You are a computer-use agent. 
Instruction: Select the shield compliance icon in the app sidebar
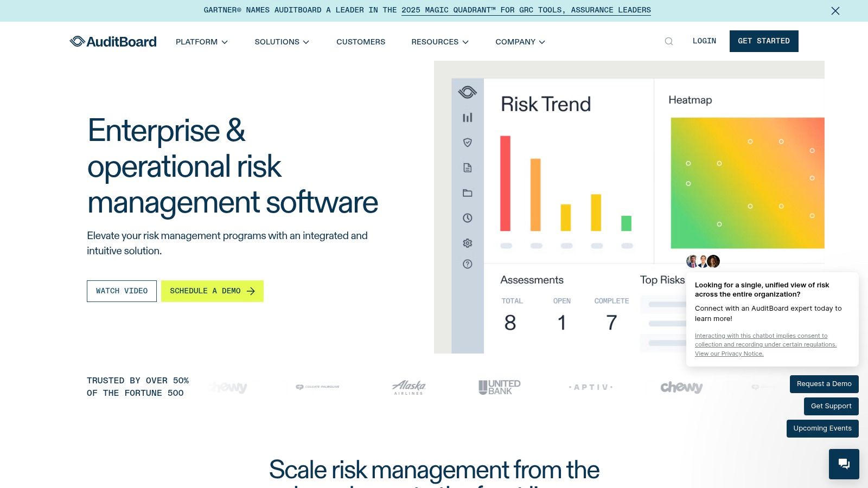click(467, 143)
